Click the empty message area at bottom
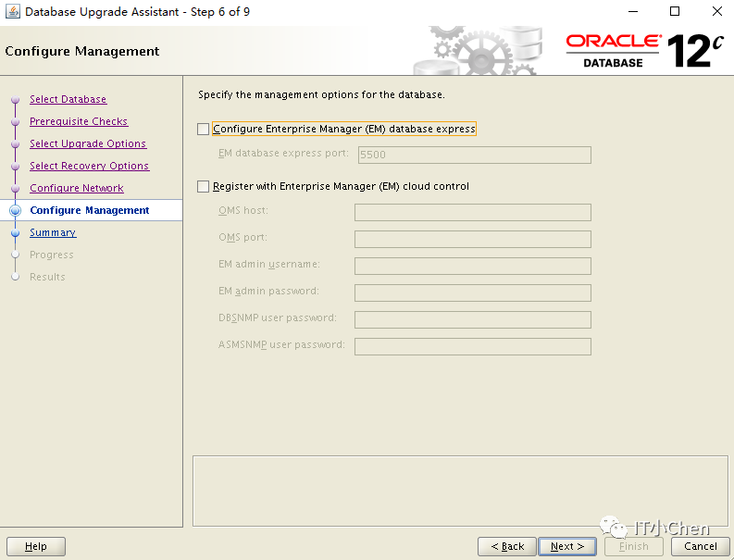 pyautogui.click(x=460, y=492)
